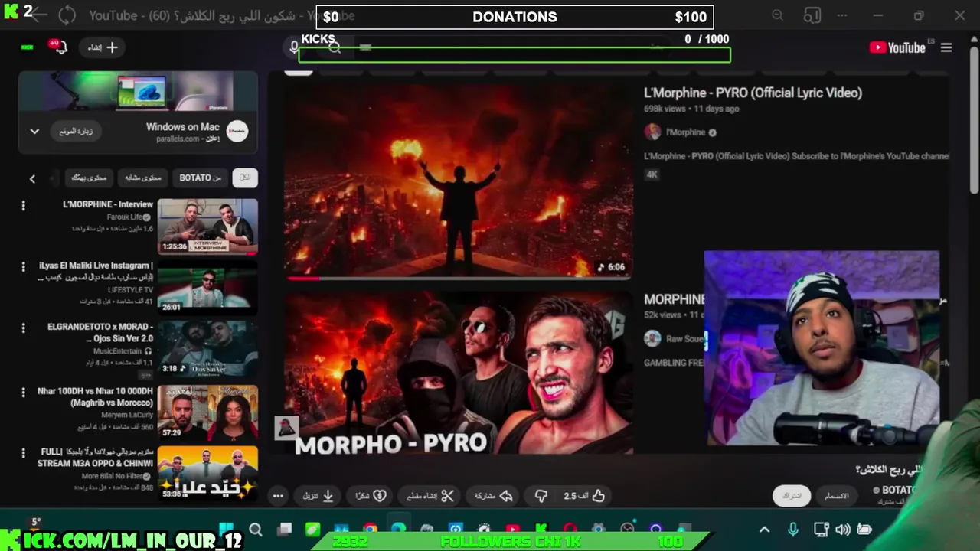Image resolution: width=980 pixels, height=551 pixels.
Task: Open the red YouTube taskbar icon
Action: point(513,530)
